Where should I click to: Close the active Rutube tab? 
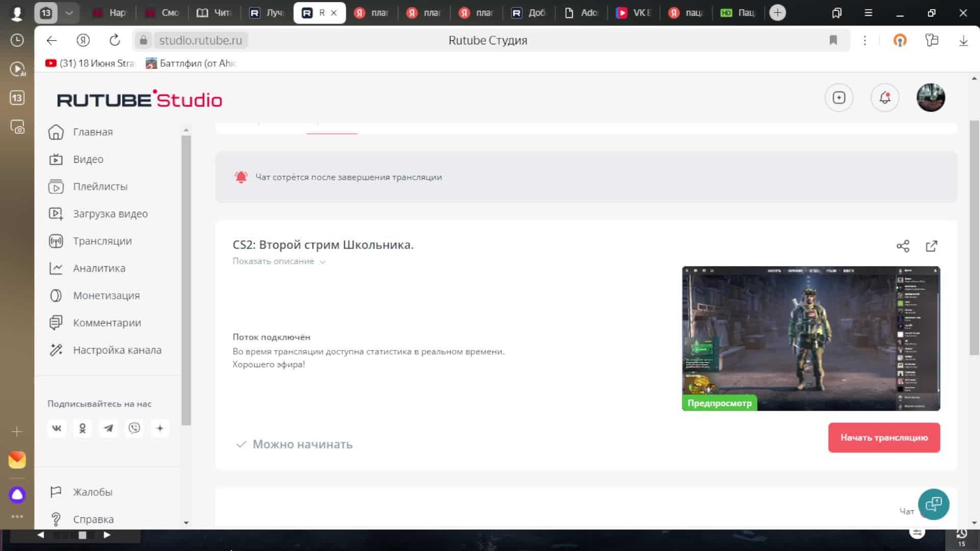coord(334,13)
